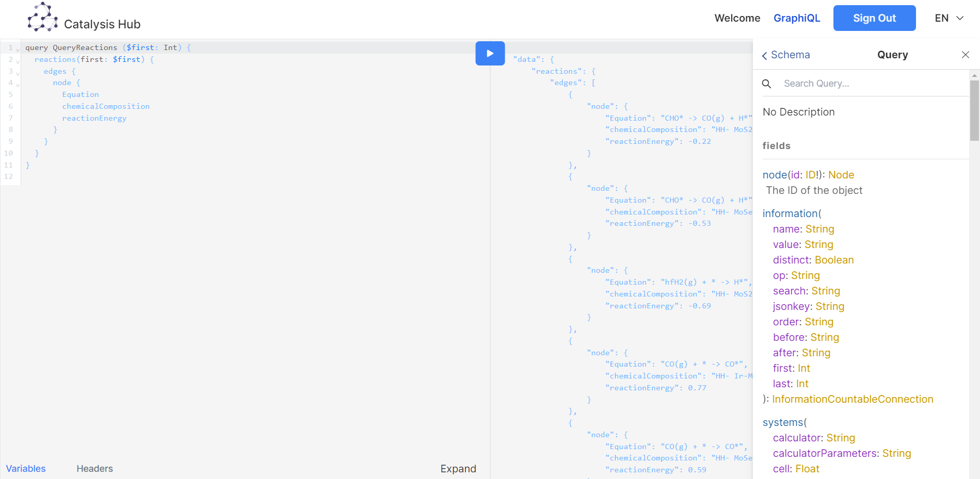The width and height of the screenshot is (980, 479).
Task: Fold the node block on line 4
Action: [18, 85]
